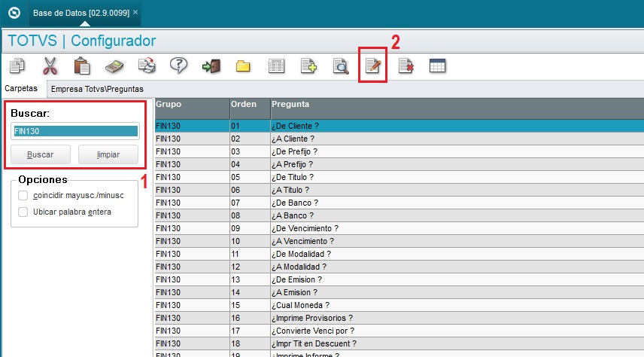Viewport: 644px width, 357px height.
Task: Click FIN130 group cell in row 12
Action: [x=192, y=267]
